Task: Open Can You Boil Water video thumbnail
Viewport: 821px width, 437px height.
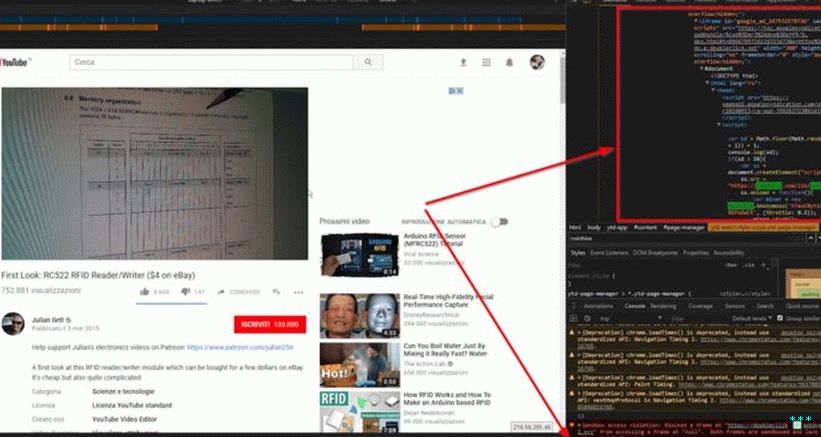Action: click(360, 365)
